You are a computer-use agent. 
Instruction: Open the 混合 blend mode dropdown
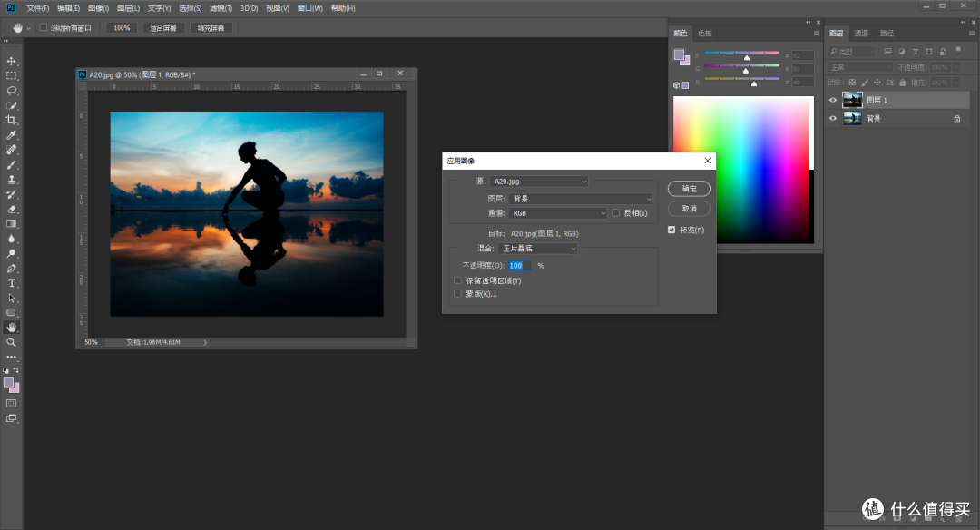click(538, 248)
